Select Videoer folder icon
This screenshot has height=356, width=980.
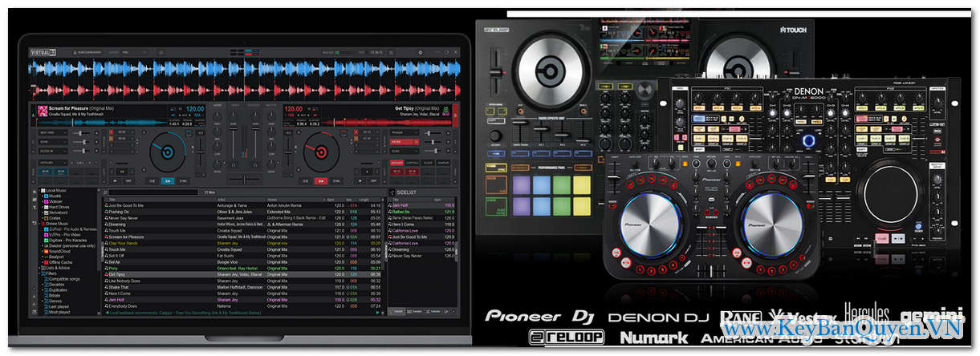pos(47,201)
